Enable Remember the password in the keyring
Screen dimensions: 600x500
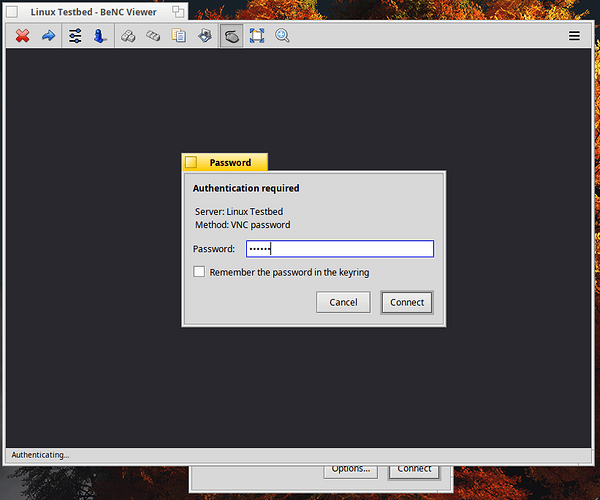click(199, 272)
